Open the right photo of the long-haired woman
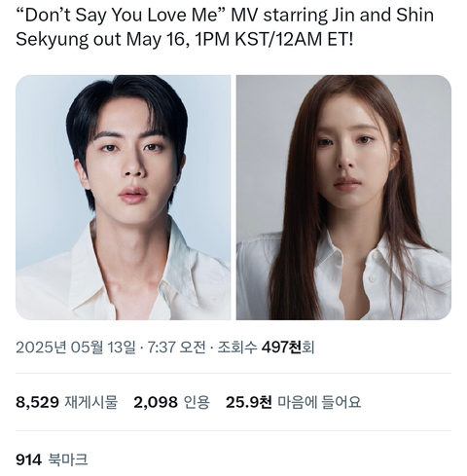The height and width of the screenshot is (476, 467). 343,198
